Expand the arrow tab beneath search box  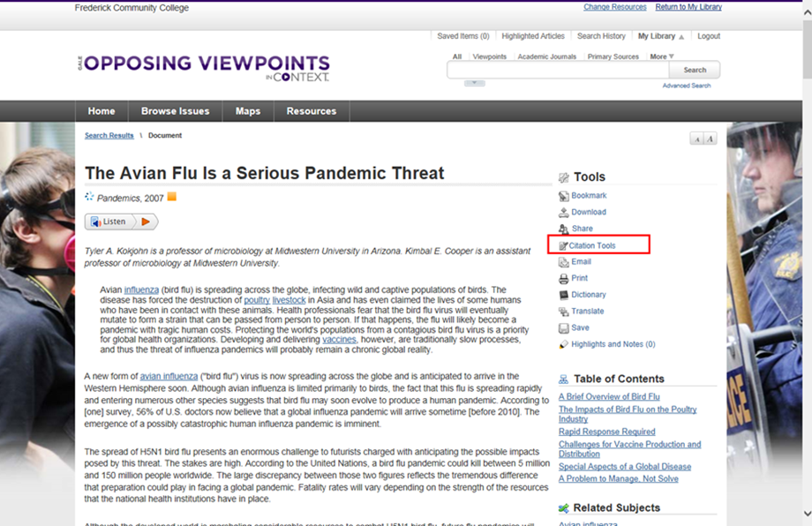pos(474,83)
